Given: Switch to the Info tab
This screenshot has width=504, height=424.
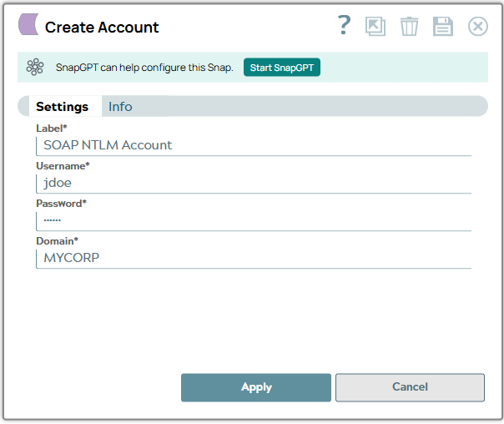Looking at the screenshot, I should [120, 107].
